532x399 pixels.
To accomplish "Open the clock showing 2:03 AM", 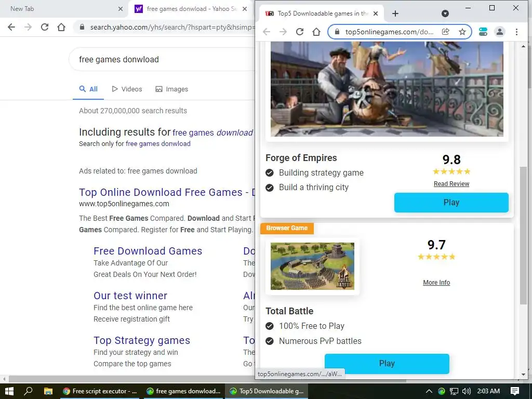I will point(488,391).
